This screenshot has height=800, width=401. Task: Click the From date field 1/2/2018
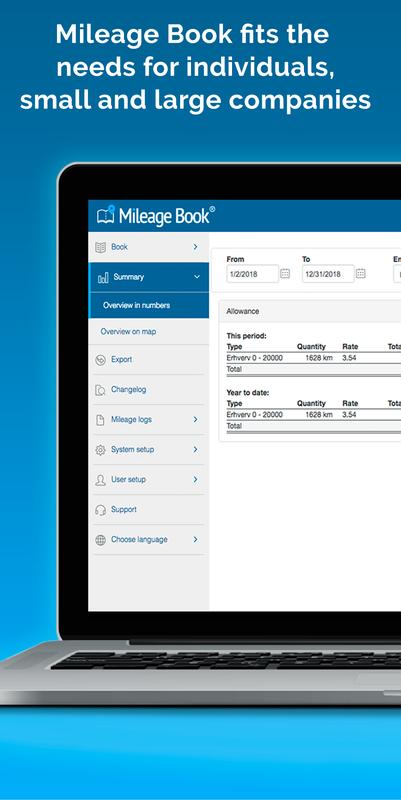[252, 274]
